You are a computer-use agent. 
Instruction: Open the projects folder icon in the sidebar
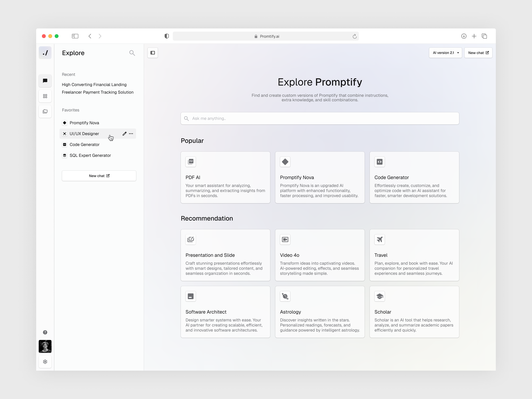[45, 111]
